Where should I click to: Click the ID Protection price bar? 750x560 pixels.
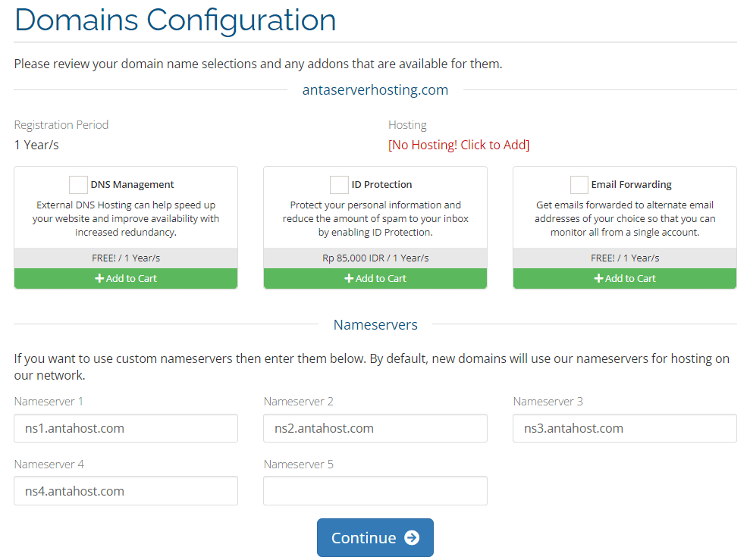click(x=375, y=258)
